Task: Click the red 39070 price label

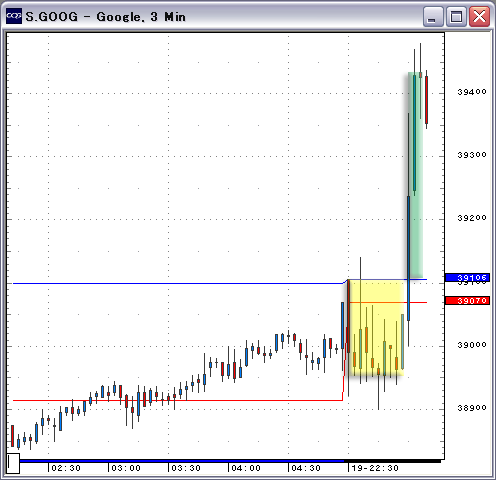Action: point(467,301)
